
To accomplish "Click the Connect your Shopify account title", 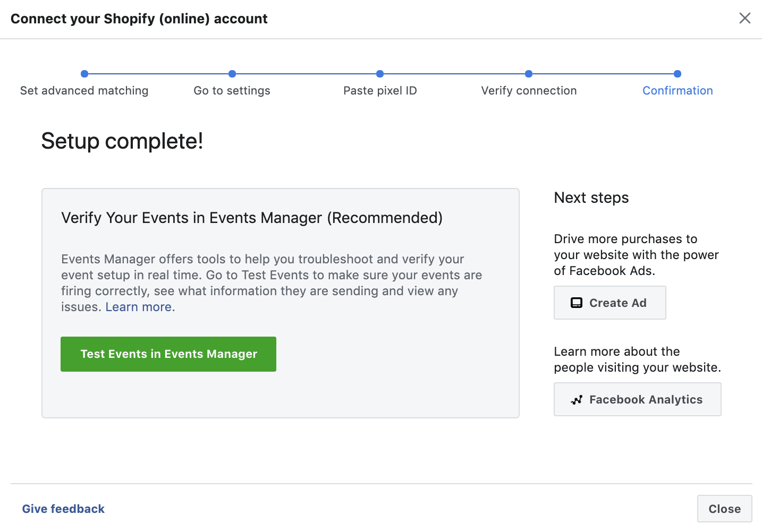I will click(139, 19).
